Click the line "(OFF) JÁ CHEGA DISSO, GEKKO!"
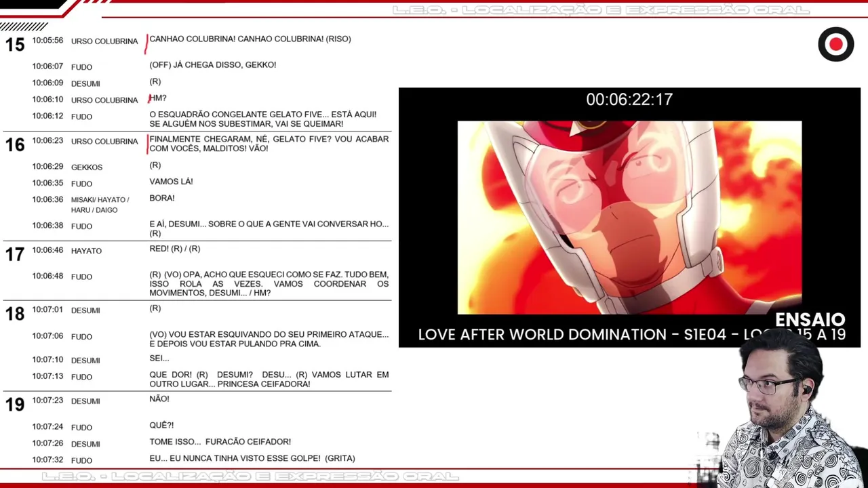The height and width of the screenshot is (488, 868). pos(213,65)
